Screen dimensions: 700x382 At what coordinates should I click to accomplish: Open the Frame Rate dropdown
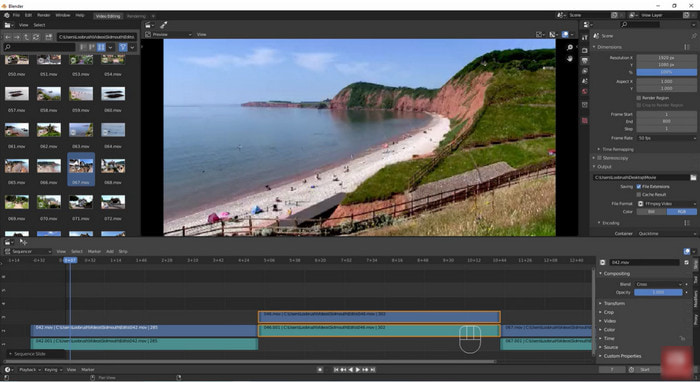[666, 138]
